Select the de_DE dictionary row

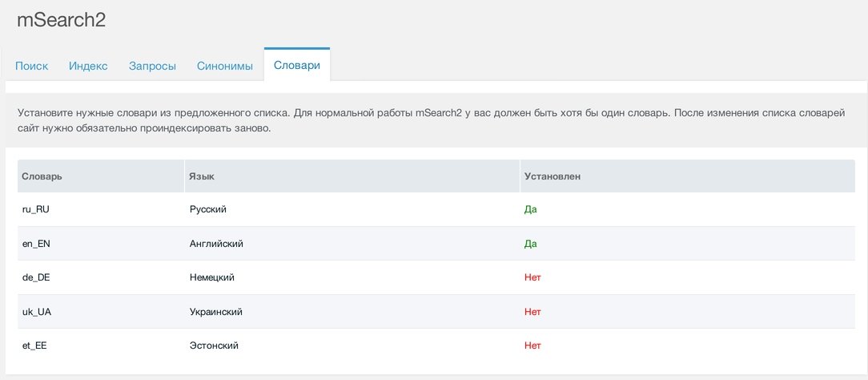(436, 277)
